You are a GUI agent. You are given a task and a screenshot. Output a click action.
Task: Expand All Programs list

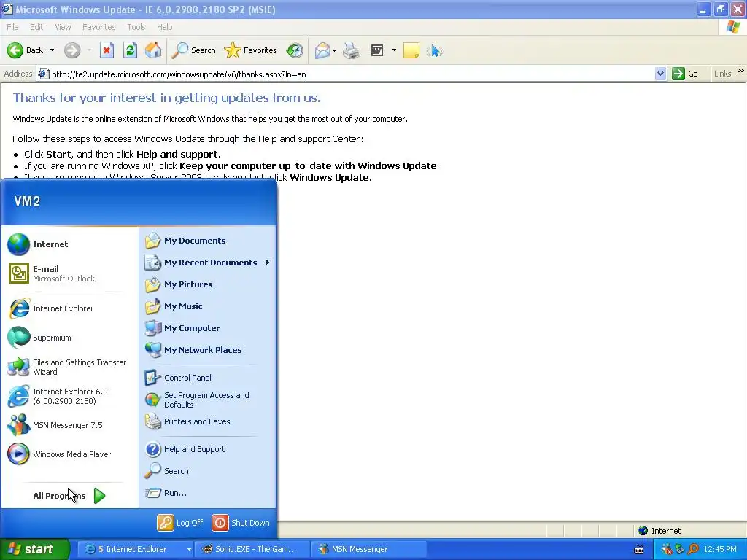point(69,496)
